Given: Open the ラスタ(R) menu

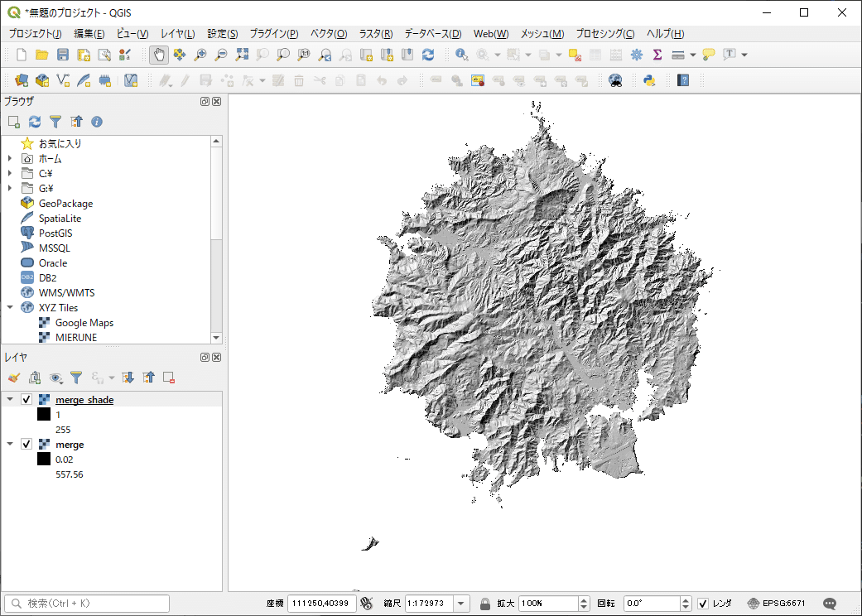Looking at the screenshot, I should 375,34.
